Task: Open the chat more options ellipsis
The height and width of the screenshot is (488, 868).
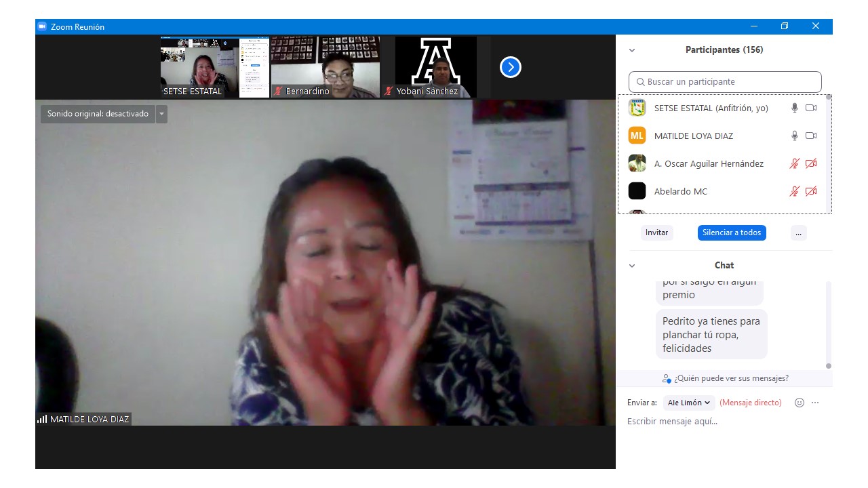Action: 815,403
